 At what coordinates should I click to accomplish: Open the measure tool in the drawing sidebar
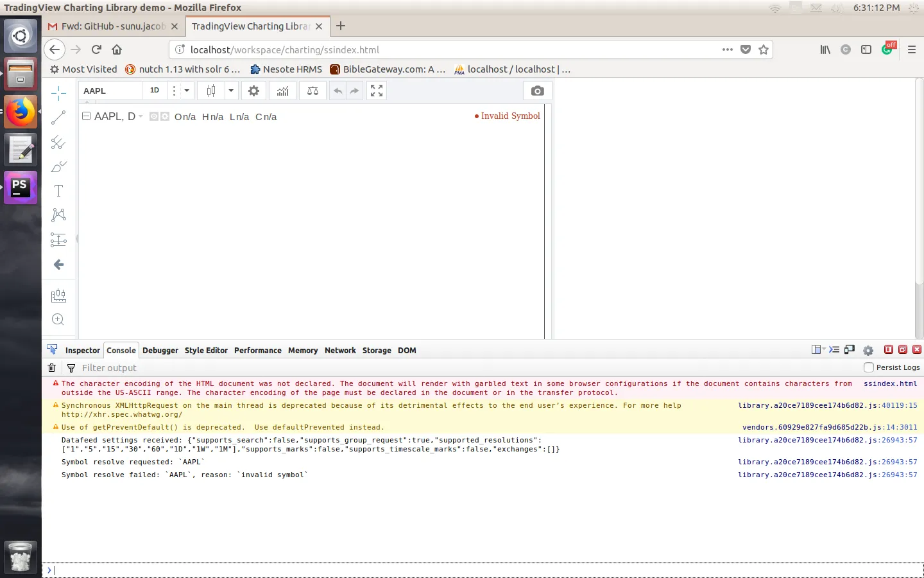point(58,295)
